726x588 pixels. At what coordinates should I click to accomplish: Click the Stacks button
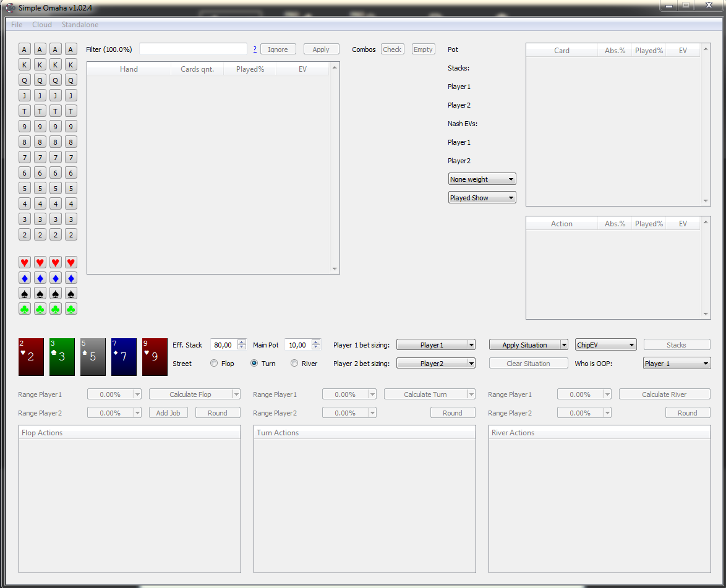tap(677, 345)
